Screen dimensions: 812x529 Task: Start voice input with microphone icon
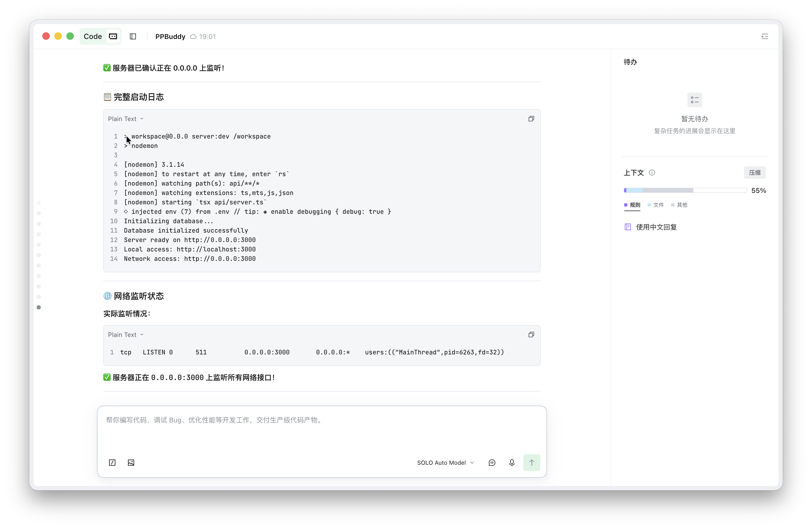(512, 463)
